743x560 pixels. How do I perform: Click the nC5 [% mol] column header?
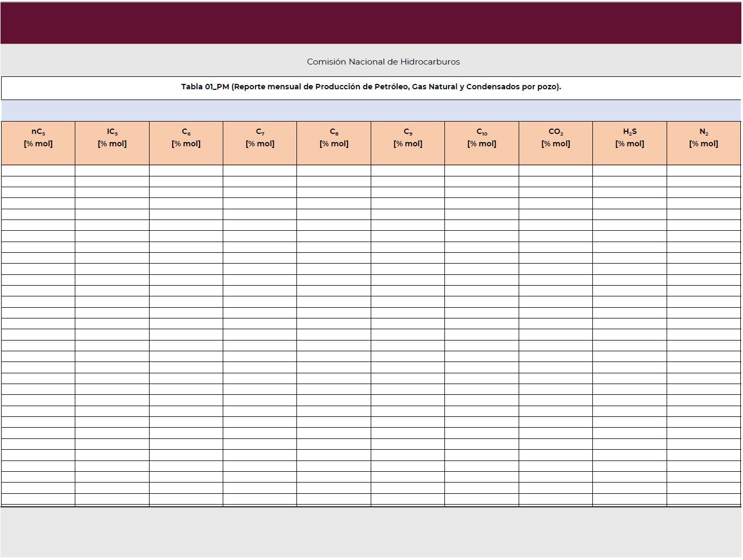click(38, 143)
